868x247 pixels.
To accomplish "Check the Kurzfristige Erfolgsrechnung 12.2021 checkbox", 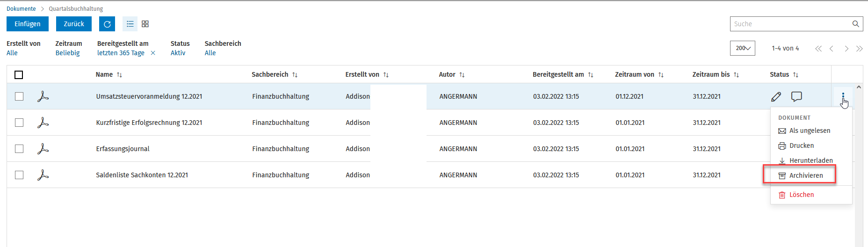I will pos(19,123).
